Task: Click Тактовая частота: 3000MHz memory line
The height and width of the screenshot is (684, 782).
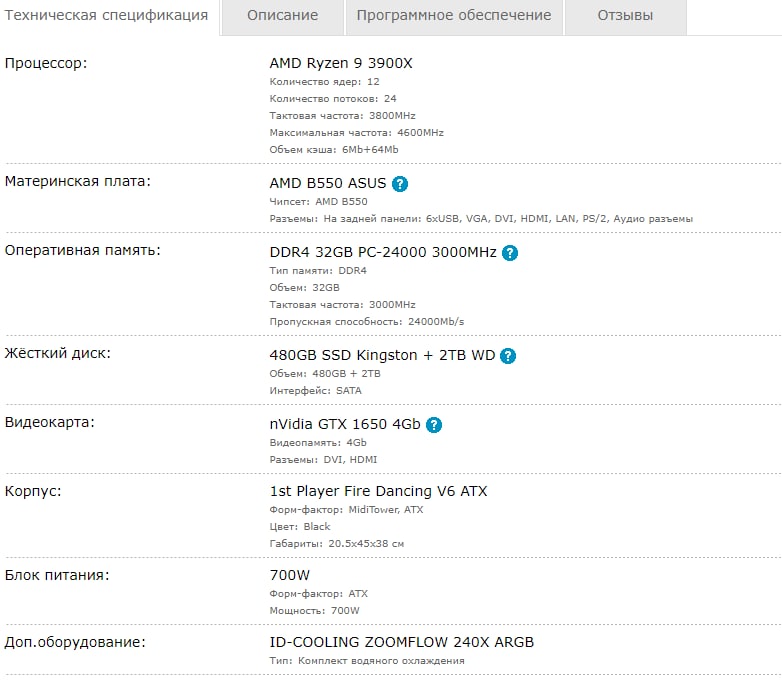Action: pos(342,305)
